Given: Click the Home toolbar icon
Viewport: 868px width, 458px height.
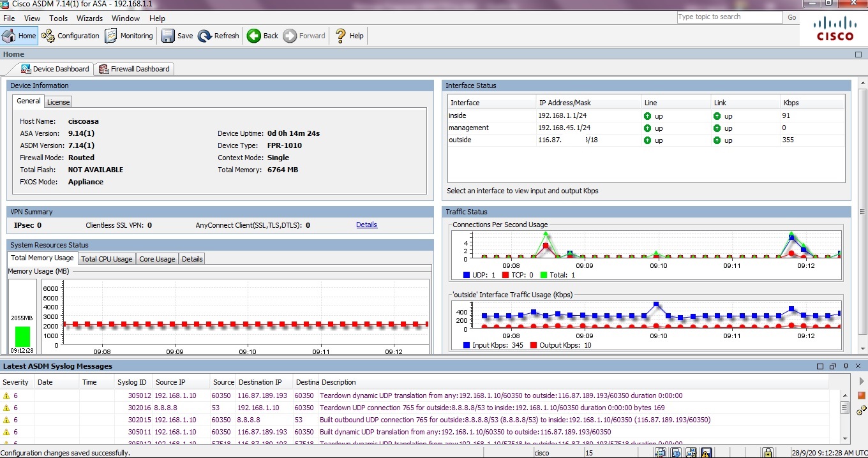Looking at the screenshot, I should click(19, 36).
